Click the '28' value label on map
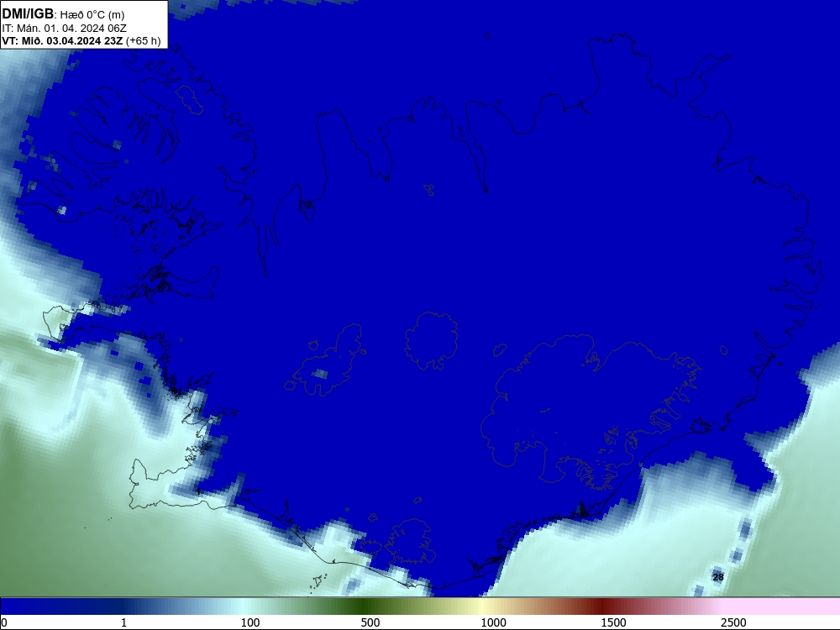The width and height of the screenshot is (840, 630). click(x=718, y=577)
